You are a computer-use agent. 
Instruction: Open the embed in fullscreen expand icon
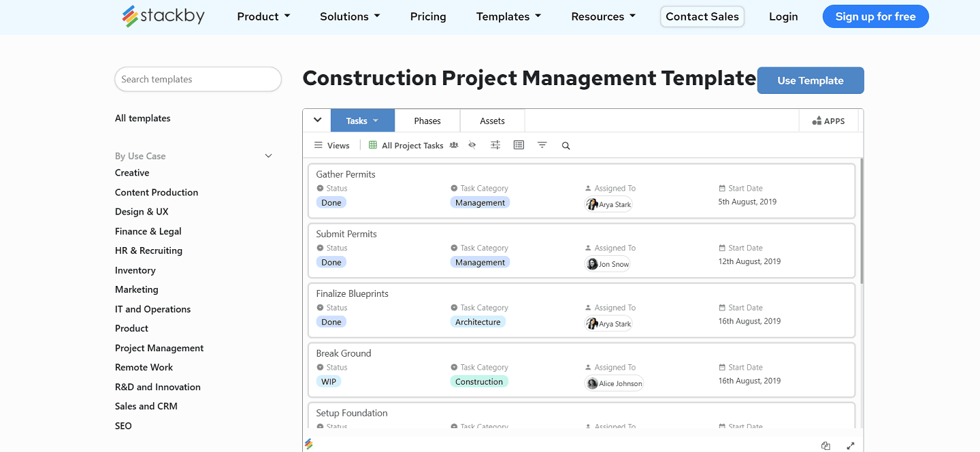pyautogui.click(x=850, y=446)
